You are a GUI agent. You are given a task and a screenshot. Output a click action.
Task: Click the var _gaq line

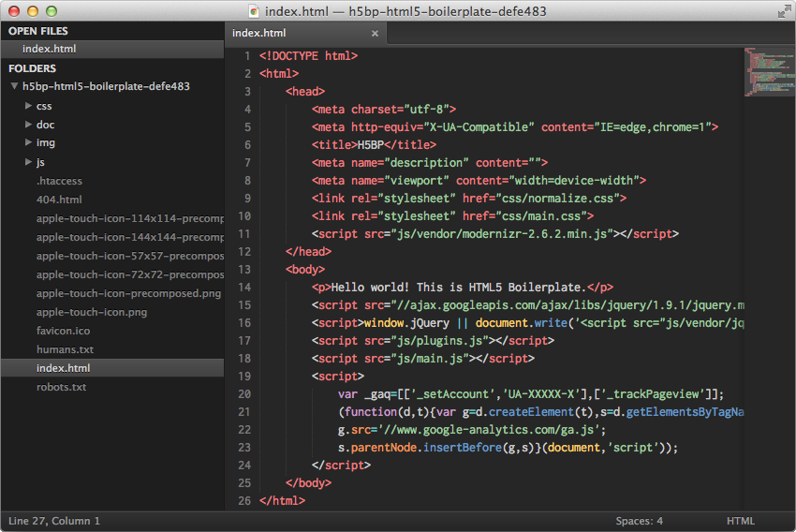pyautogui.click(x=531, y=394)
